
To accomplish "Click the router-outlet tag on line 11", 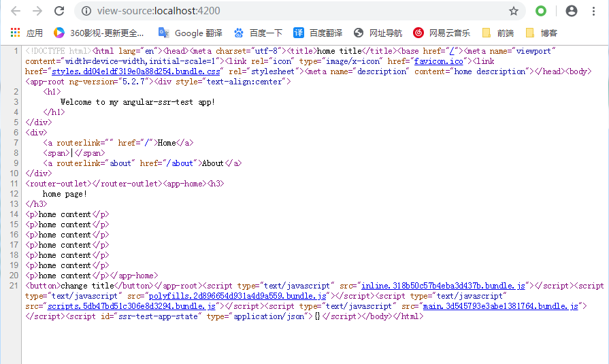I will pos(59,184).
